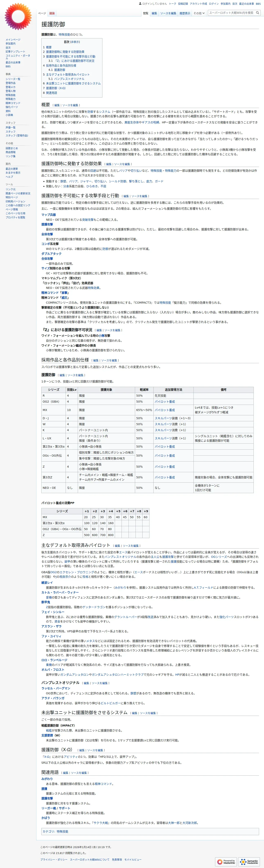
Task: Click the ログイン link in the top bar
Action: [214, 4]
